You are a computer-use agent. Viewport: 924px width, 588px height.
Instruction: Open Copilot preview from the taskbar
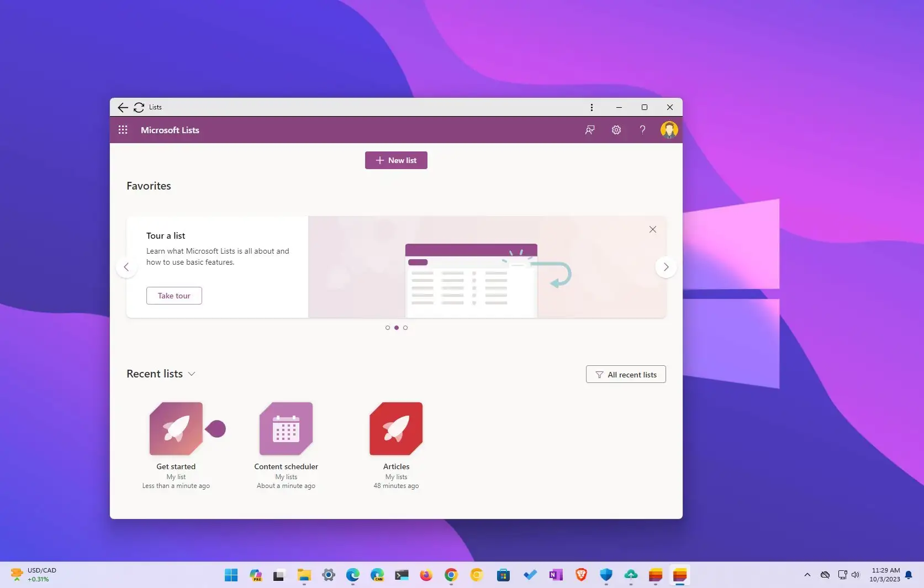tap(256, 575)
